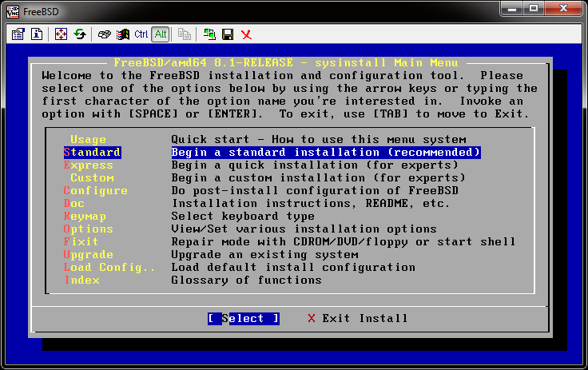Click the grayed-out file transfer icon

tap(184, 34)
